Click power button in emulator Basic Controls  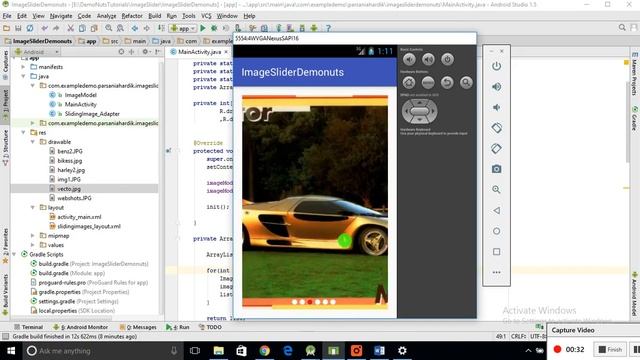[x=447, y=59]
